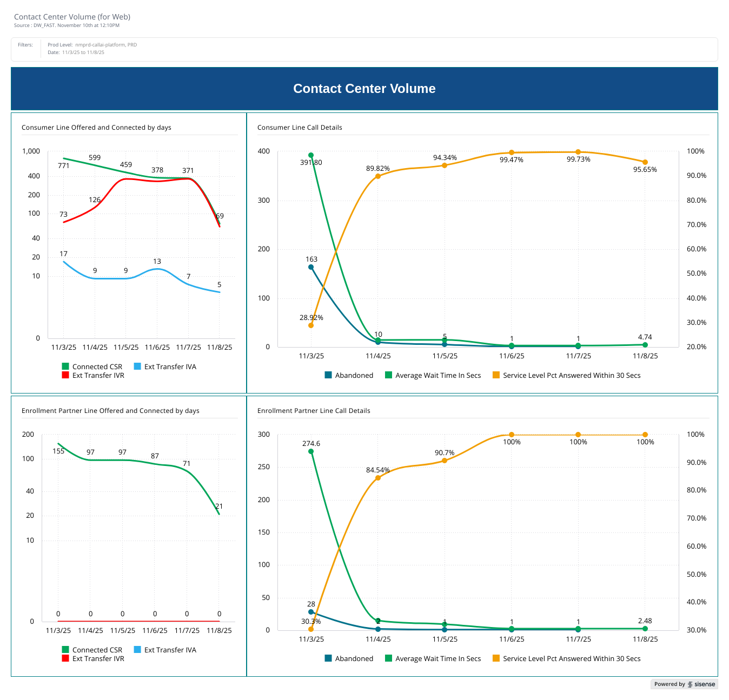Click the Powered by Sisense link

click(684, 684)
